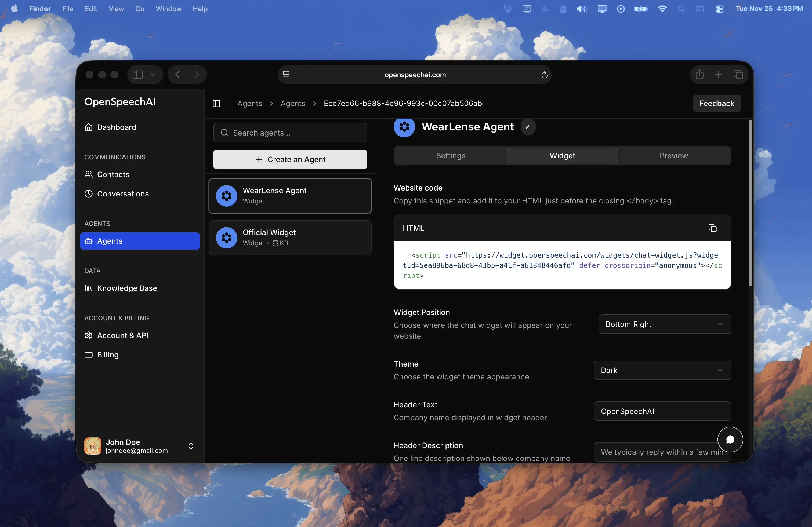
Task: Click the OpenSpeechAI logo text
Action: [120, 102]
